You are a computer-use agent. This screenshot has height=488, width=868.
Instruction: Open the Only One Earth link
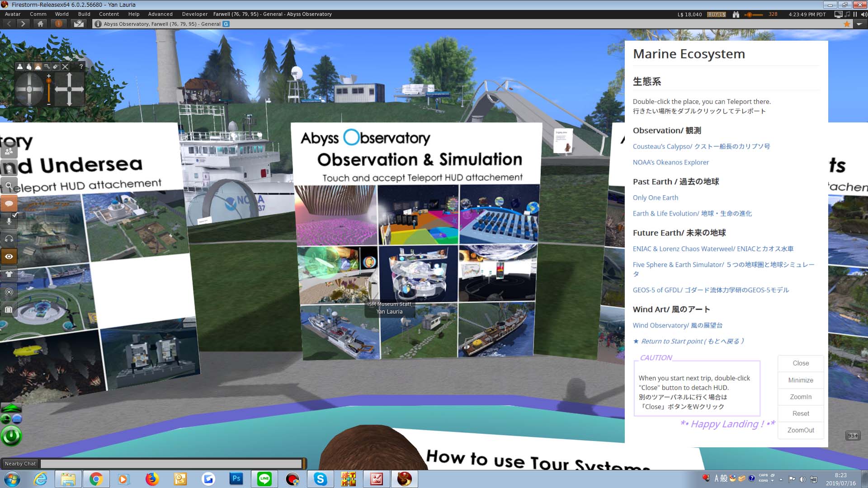(x=656, y=197)
